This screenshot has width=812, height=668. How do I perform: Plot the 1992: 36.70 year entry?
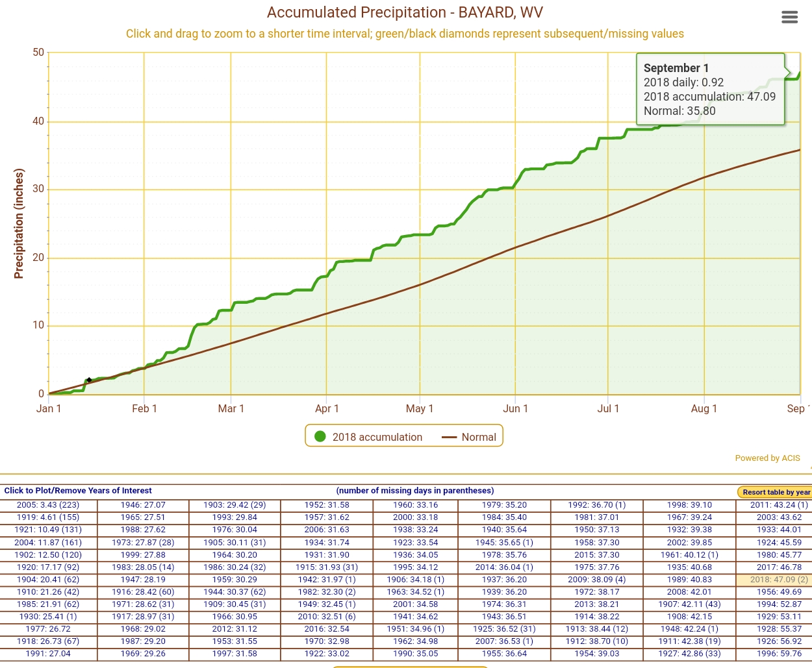pyautogui.click(x=596, y=505)
